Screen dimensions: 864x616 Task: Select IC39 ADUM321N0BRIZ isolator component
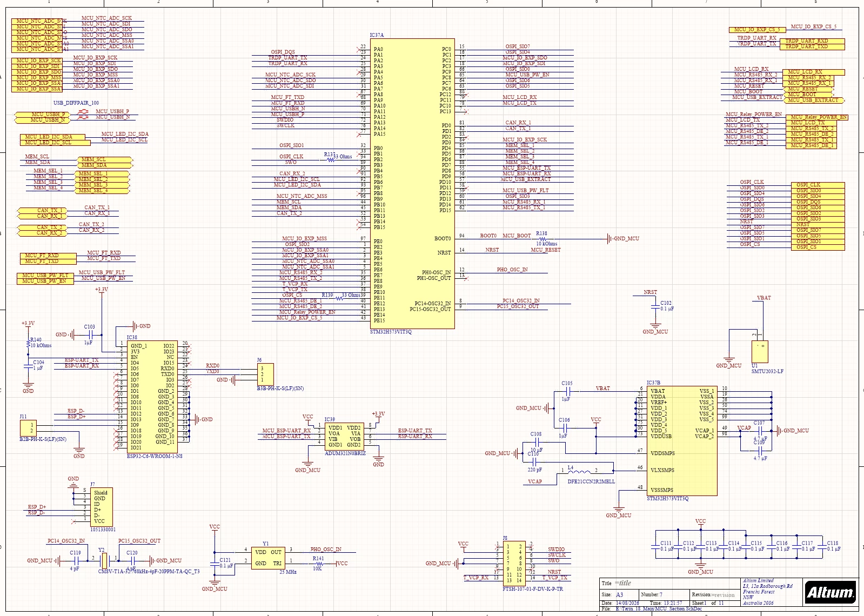[x=345, y=436]
